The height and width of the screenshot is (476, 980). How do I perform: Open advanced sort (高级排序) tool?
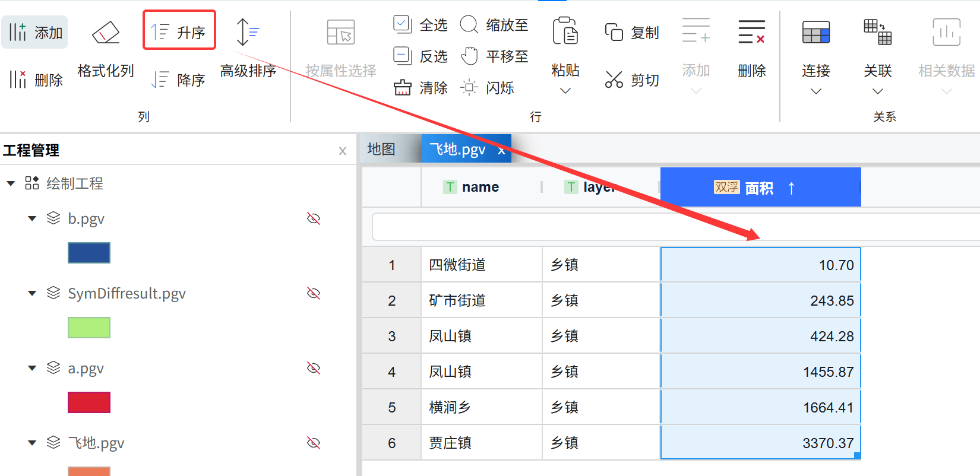tap(247, 32)
